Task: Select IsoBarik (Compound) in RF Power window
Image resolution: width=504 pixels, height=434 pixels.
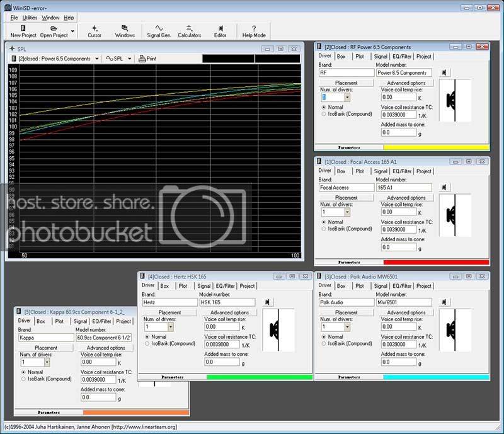Action: click(x=324, y=114)
